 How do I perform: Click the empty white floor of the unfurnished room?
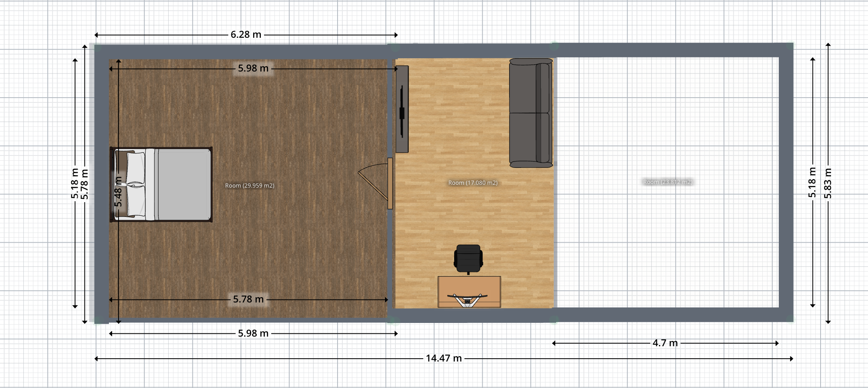pyautogui.click(x=667, y=241)
